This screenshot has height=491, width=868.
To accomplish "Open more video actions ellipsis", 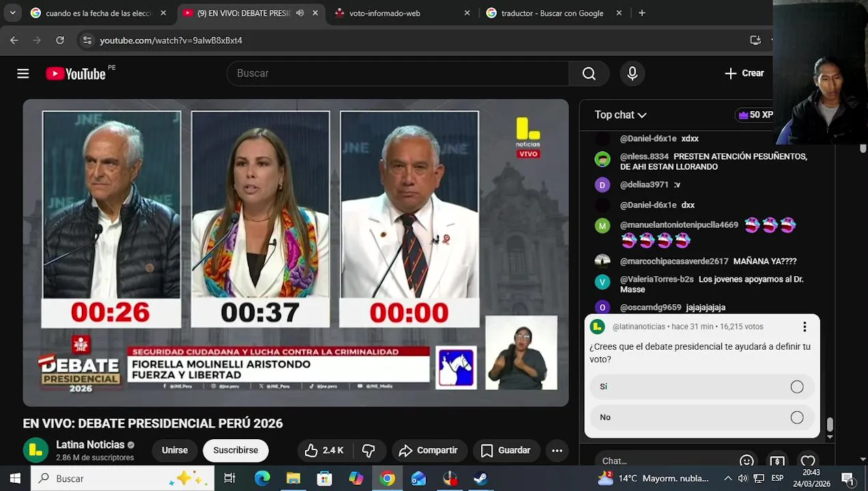I will (x=557, y=450).
